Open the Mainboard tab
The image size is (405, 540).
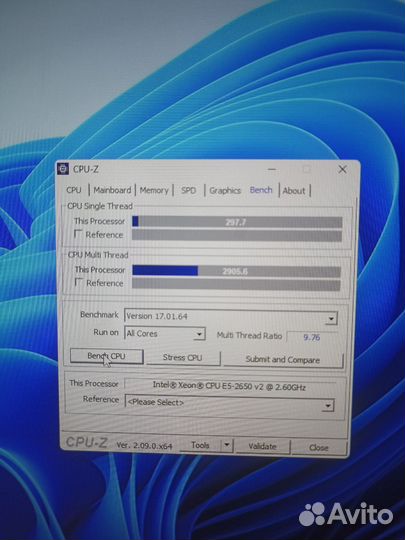point(112,190)
